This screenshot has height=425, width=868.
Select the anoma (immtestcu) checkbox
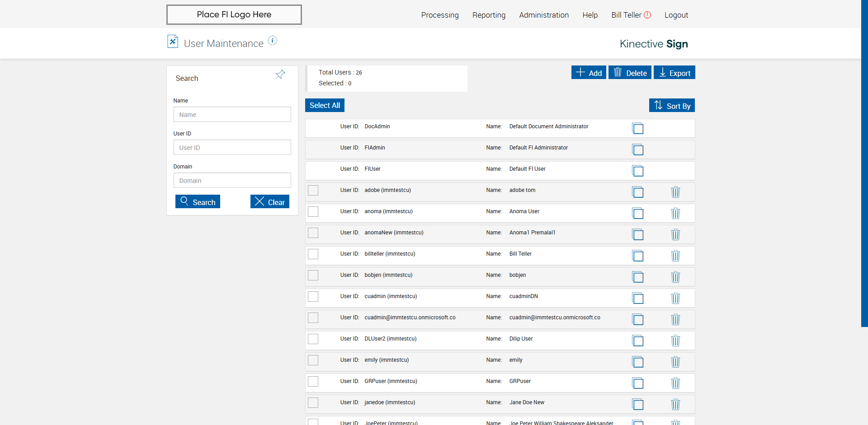click(313, 211)
